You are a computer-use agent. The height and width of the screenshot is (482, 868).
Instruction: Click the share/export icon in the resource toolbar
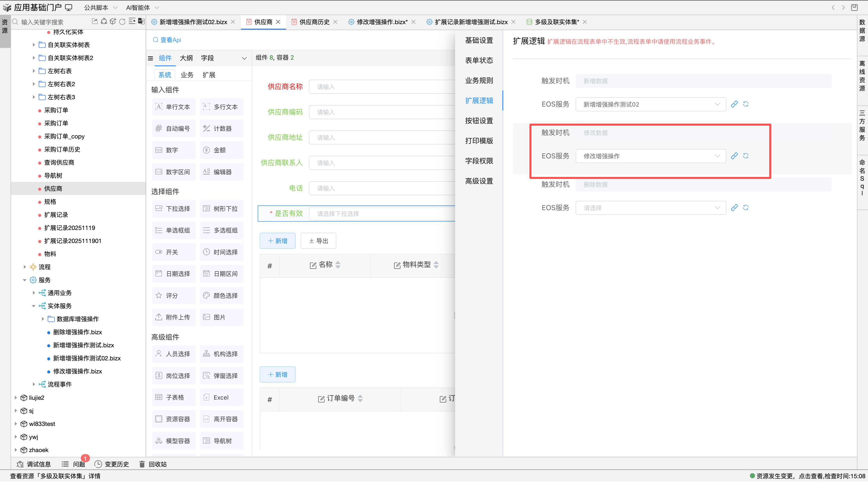tap(95, 22)
